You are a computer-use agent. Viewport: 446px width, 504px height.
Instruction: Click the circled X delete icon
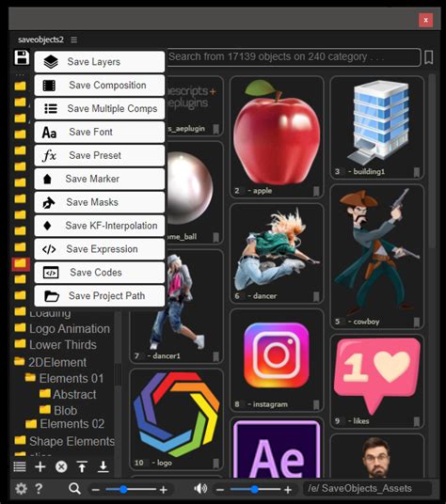coord(61,466)
